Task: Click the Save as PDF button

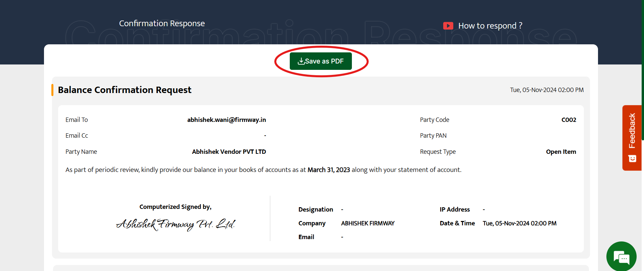Action: (321, 61)
